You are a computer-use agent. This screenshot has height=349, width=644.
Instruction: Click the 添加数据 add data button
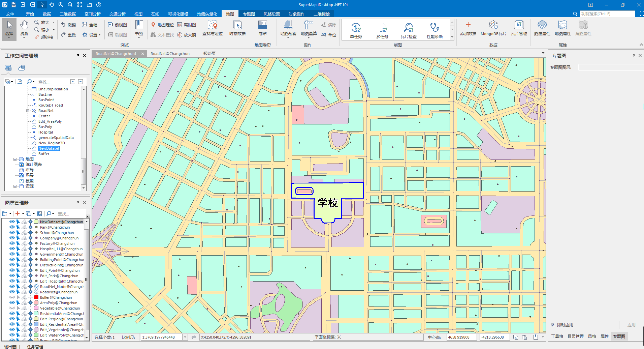468,28
